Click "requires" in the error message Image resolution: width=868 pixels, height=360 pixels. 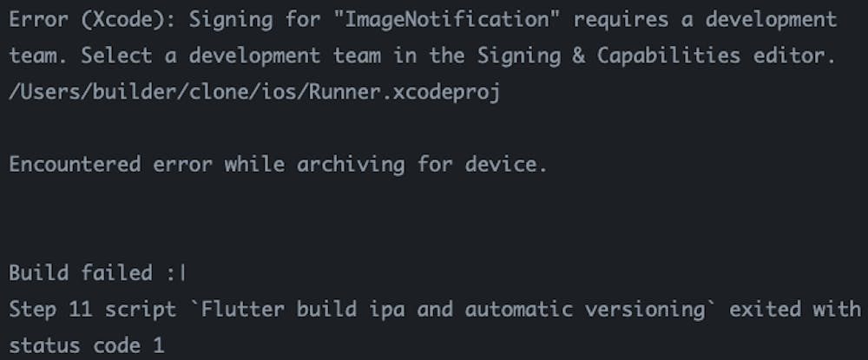tap(612, 19)
